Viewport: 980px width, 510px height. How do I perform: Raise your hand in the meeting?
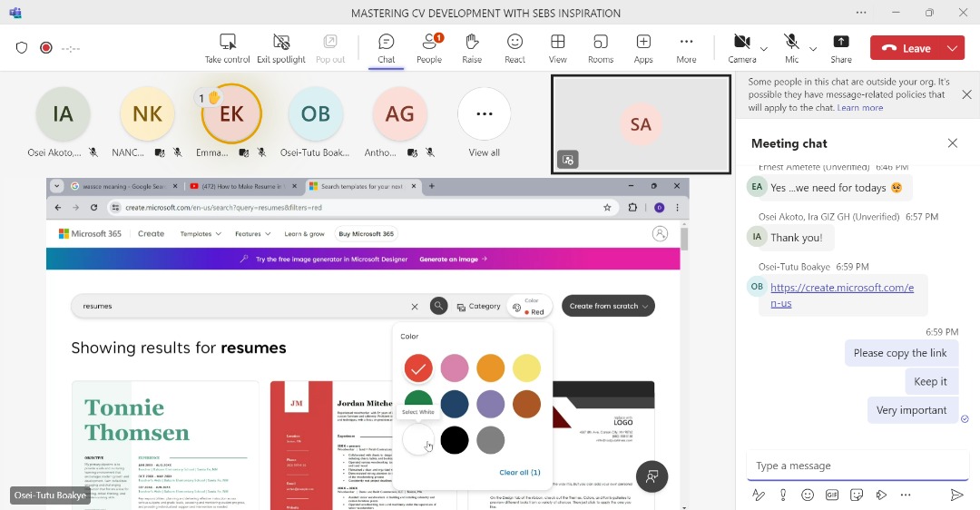(472, 48)
